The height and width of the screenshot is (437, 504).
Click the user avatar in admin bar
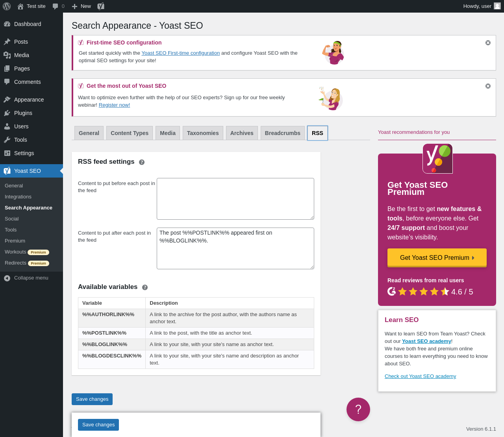[x=497, y=6]
